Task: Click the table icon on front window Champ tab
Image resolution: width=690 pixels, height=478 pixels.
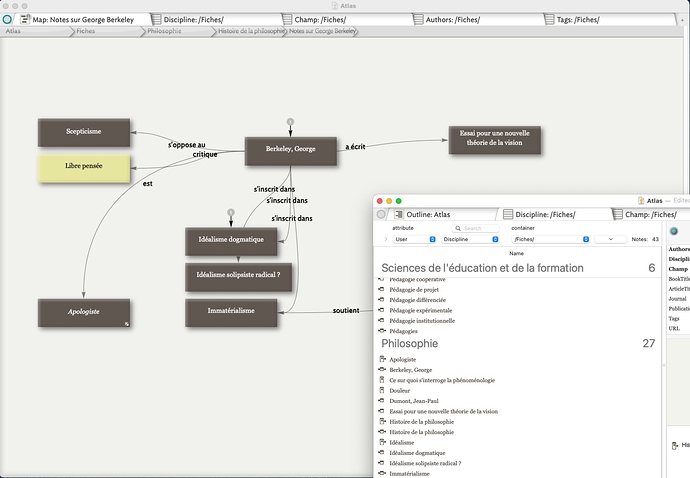Action: pyautogui.click(x=617, y=214)
